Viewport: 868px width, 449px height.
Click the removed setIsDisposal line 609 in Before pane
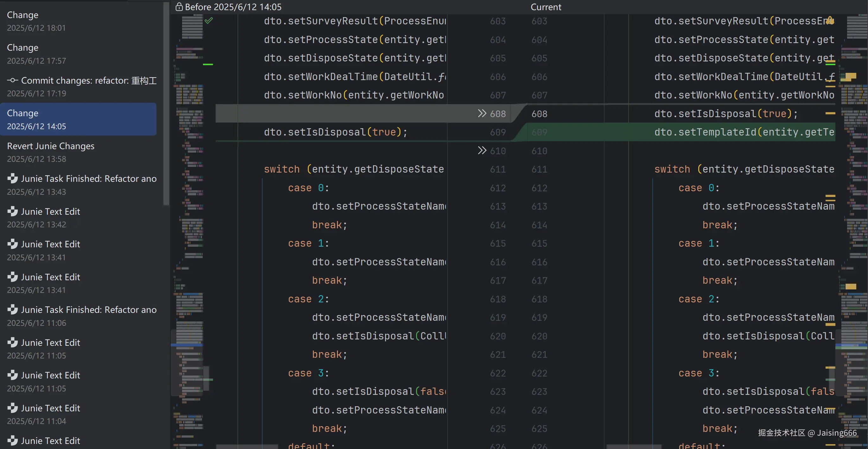click(x=335, y=132)
